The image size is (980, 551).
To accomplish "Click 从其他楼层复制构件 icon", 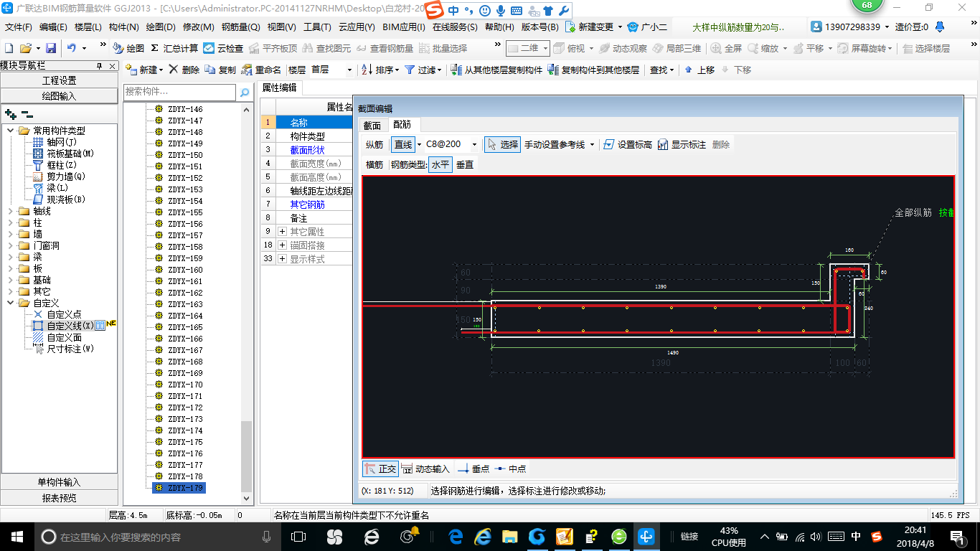I will click(x=496, y=70).
